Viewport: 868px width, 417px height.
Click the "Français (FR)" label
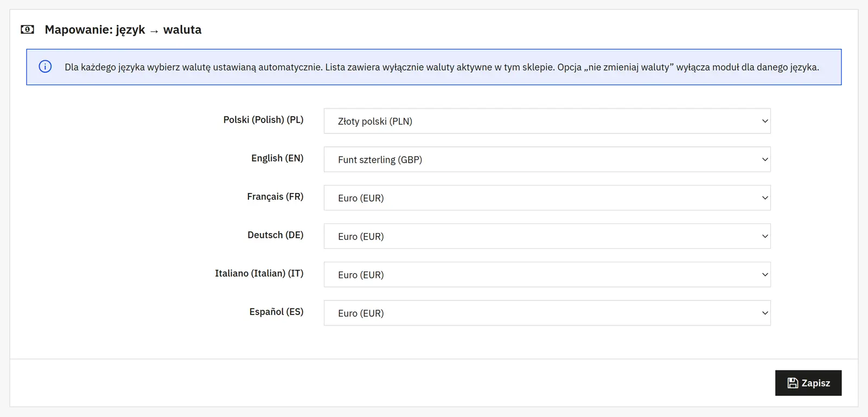[275, 197]
